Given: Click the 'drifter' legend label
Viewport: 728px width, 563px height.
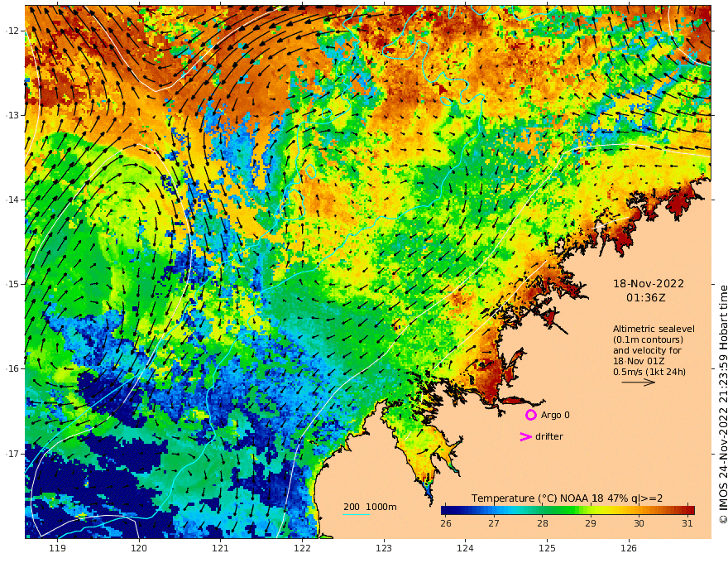Looking at the screenshot, I should [x=548, y=436].
